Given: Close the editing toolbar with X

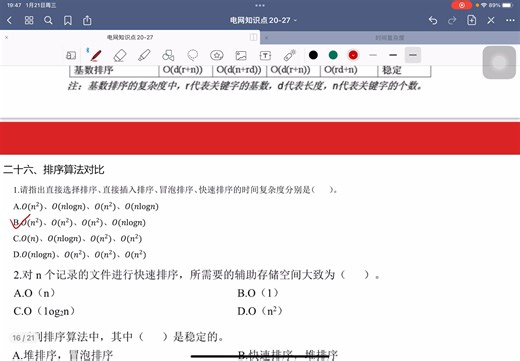Looking at the screenshot, I should [491, 21].
